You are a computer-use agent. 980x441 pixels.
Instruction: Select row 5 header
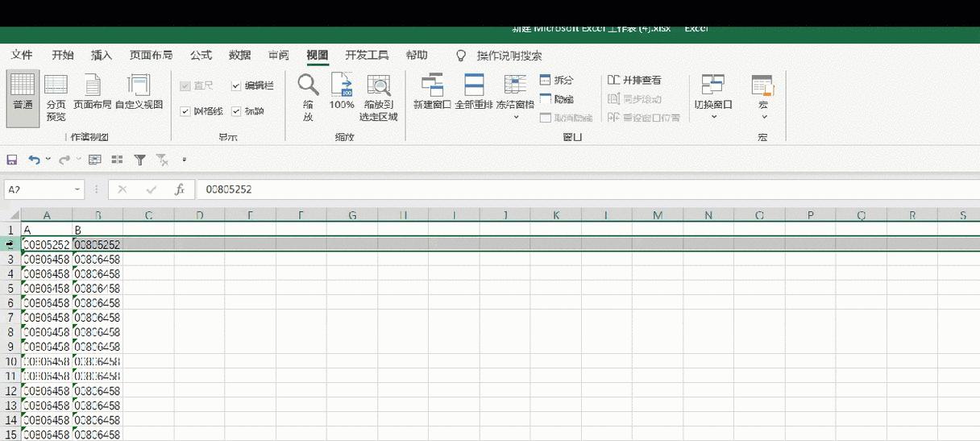[x=10, y=288]
